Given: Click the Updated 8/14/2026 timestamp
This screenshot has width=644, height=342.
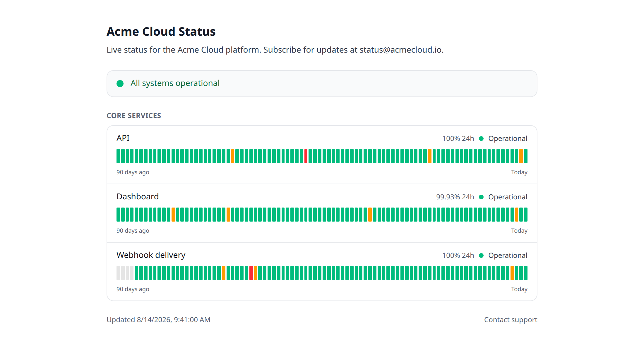Looking at the screenshot, I should (158, 319).
